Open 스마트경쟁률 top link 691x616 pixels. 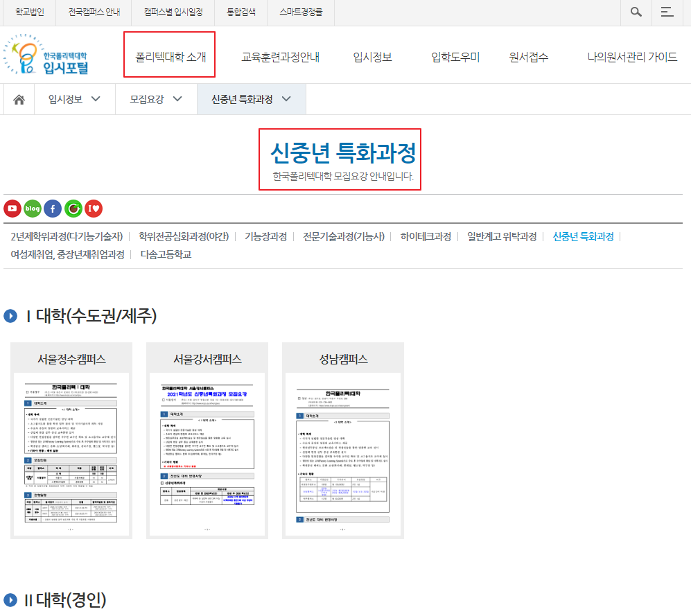pos(301,12)
